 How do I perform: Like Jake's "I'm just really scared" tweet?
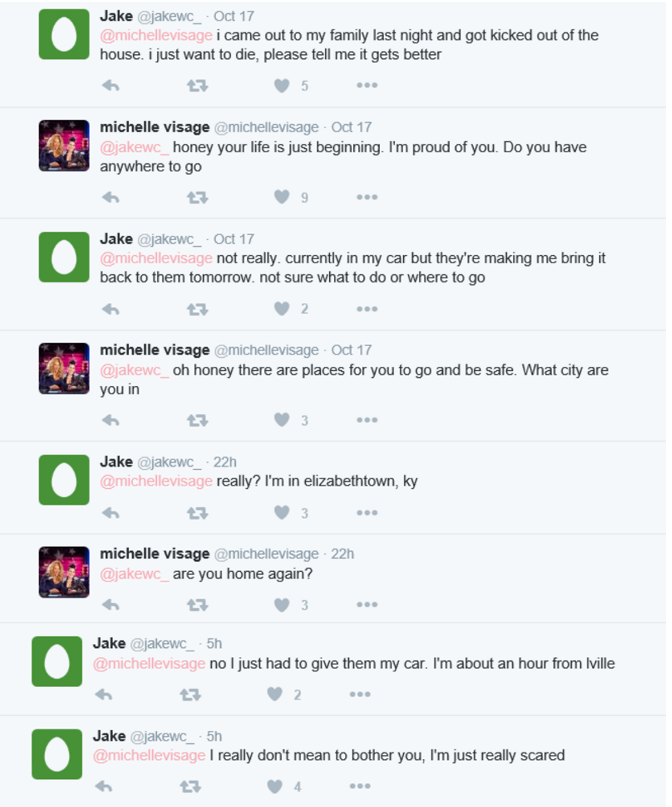pos(275,786)
